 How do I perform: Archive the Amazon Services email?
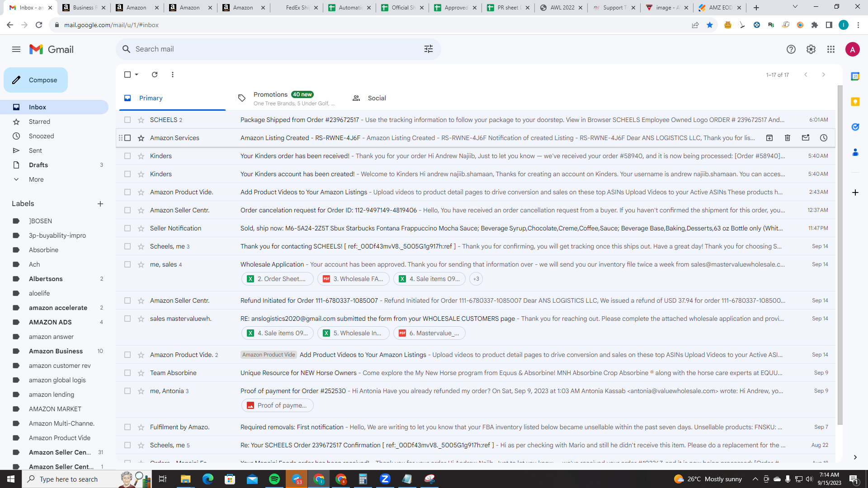(x=769, y=138)
